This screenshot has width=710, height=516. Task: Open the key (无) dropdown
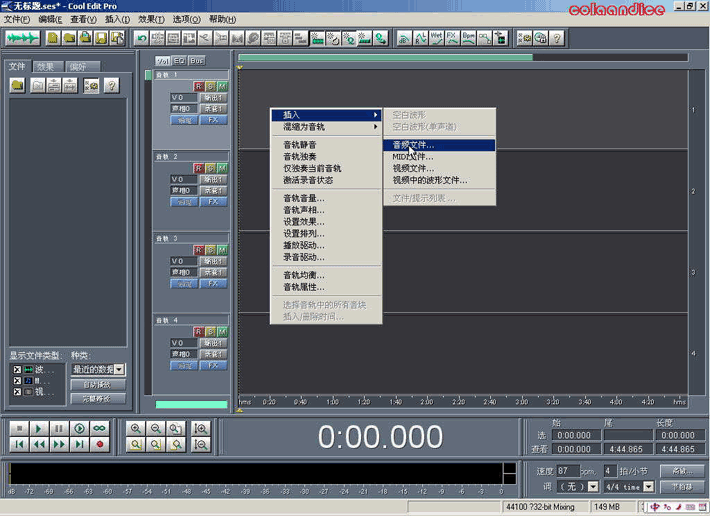(593, 486)
